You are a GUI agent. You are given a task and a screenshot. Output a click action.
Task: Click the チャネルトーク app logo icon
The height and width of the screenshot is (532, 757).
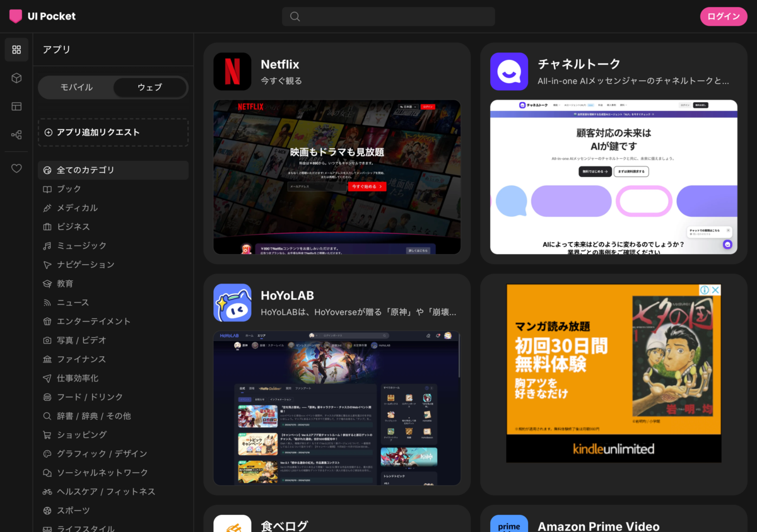coord(509,71)
